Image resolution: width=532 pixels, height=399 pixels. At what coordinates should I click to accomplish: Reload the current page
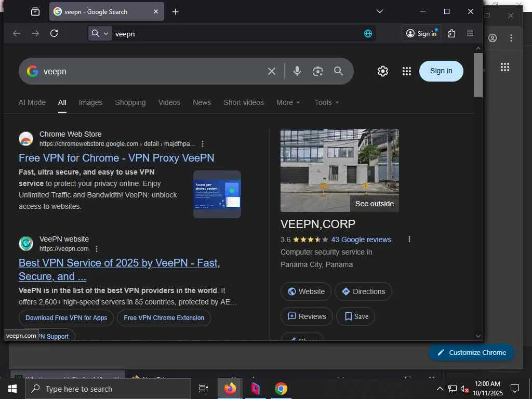pos(54,33)
